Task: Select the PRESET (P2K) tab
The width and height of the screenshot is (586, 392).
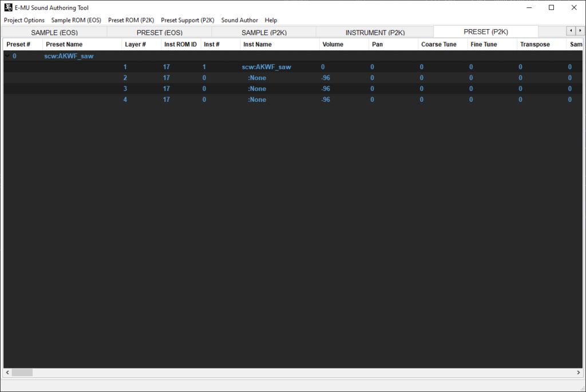Action: [x=486, y=32]
